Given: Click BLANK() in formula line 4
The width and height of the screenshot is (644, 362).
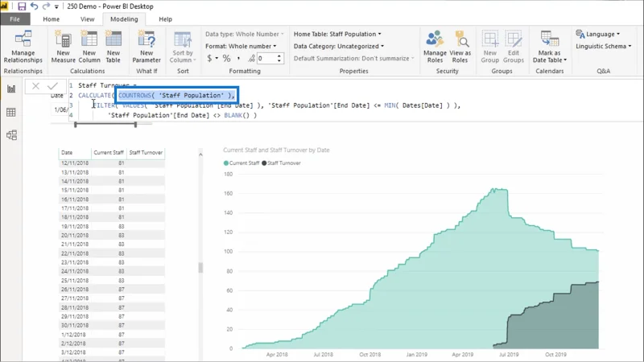Looking at the screenshot, I should (237, 115).
